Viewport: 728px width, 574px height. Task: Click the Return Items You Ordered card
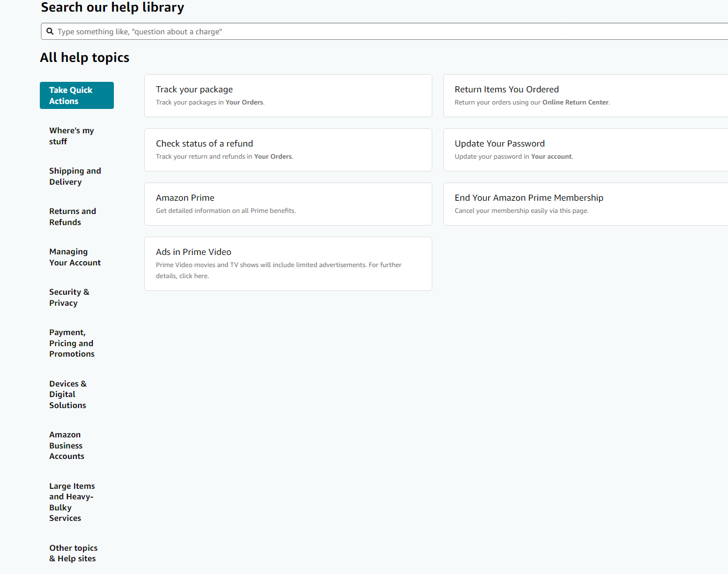pyautogui.click(x=585, y=96)
